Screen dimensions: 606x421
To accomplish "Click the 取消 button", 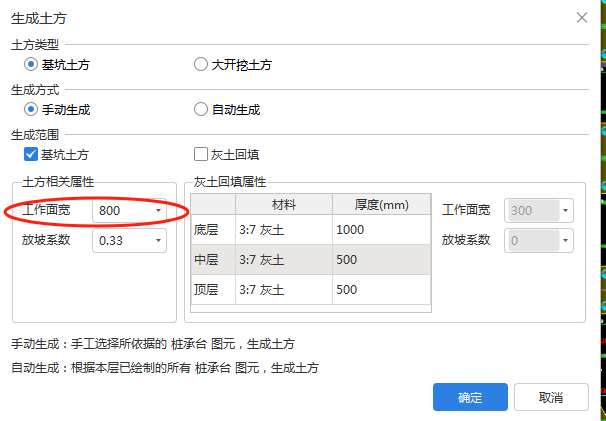I will (550, 397).
